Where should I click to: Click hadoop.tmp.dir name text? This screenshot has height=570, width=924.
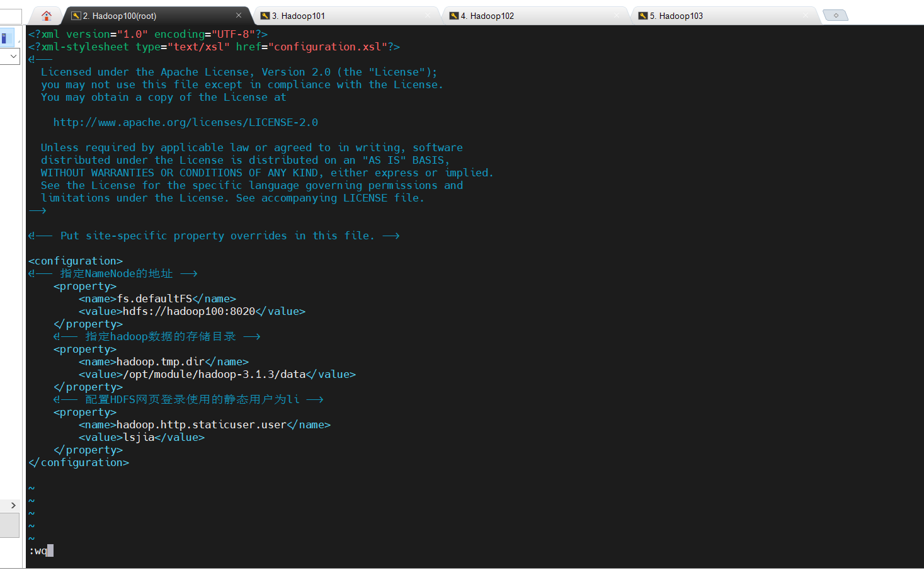coord(161,362)
